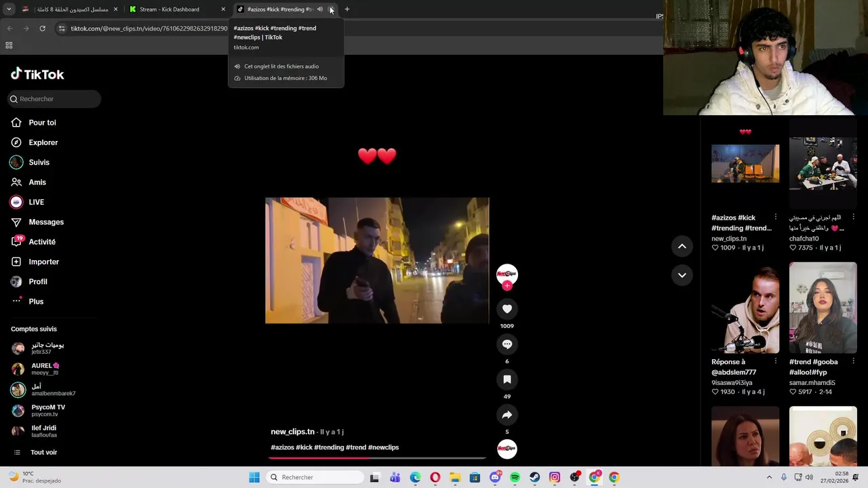
Task: Reload the page
Action: (42, 28)
